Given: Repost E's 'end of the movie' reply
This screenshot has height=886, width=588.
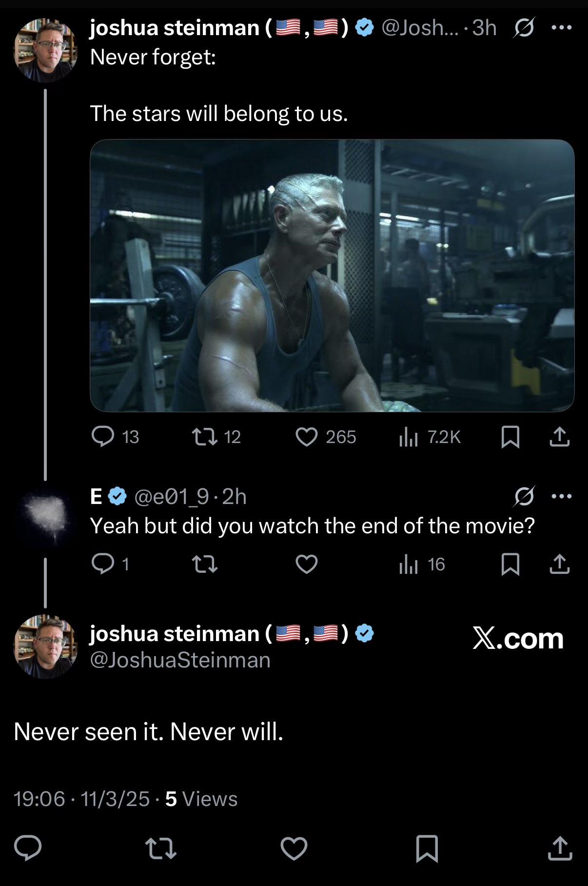Looking at the screenshot, I should coord(204,564).
